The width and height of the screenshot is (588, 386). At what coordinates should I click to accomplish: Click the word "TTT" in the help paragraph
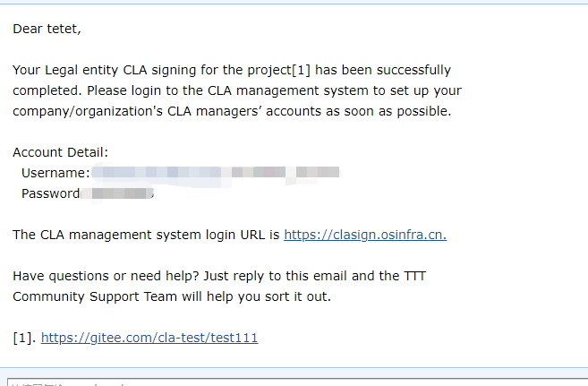pos(413,276)
